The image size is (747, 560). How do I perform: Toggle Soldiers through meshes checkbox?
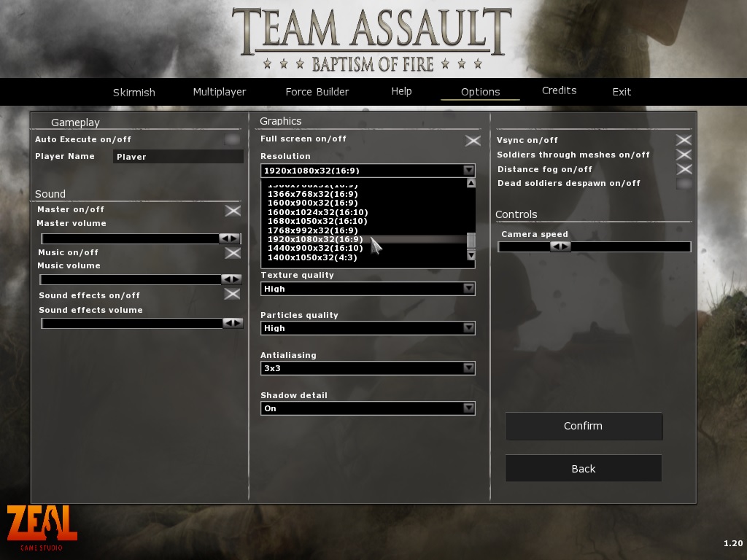pyautogui.click(x=684, y=155)
